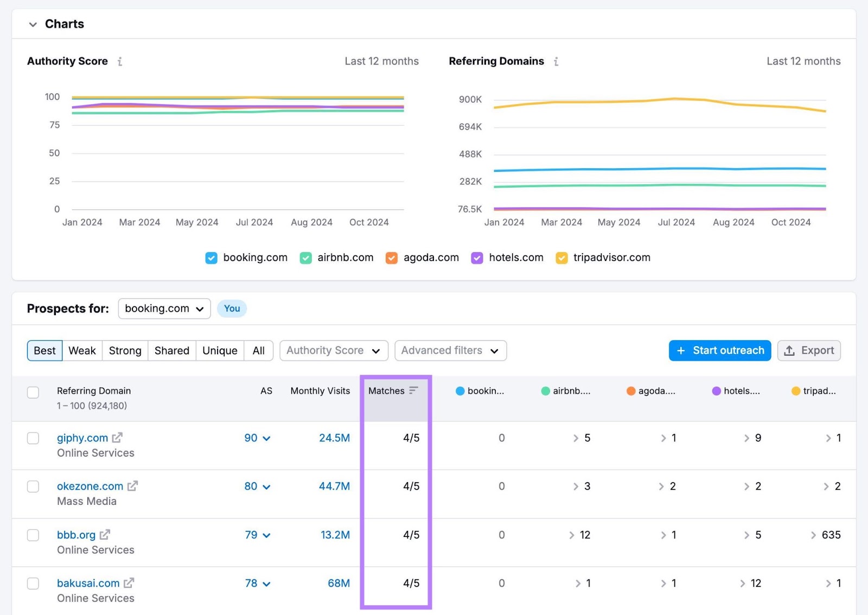Click the Export upload icon
Screen dimensions: 868x615
click(790, 351)
